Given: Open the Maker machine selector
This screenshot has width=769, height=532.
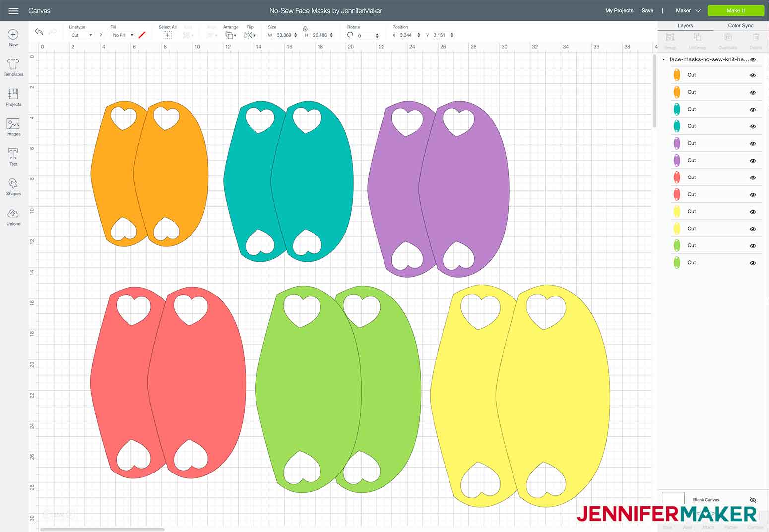Looking at the screenshot, I should [688, 10].
